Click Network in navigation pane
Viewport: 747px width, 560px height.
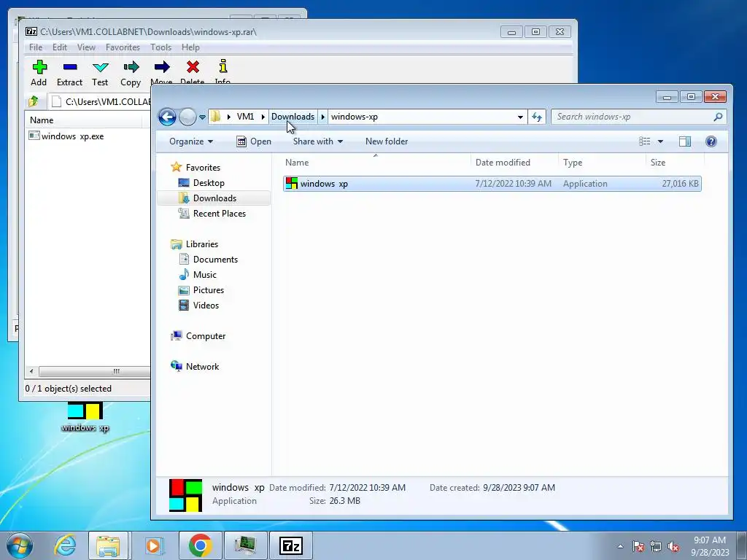[196, 366]
